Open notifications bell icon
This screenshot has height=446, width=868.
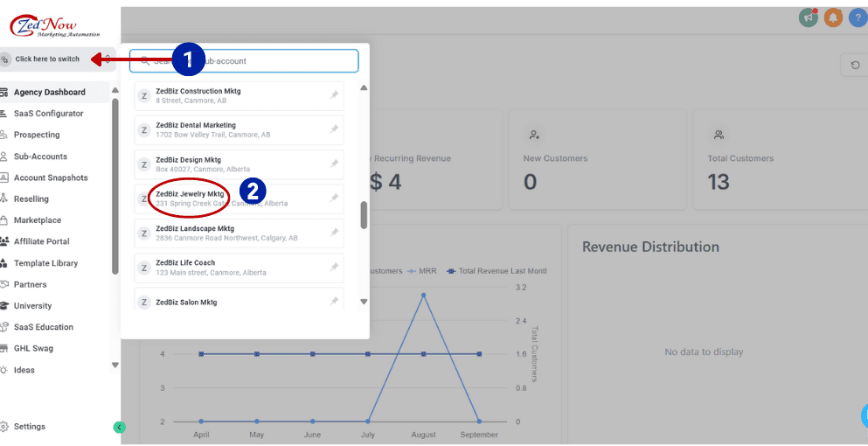tap(833, 17)
